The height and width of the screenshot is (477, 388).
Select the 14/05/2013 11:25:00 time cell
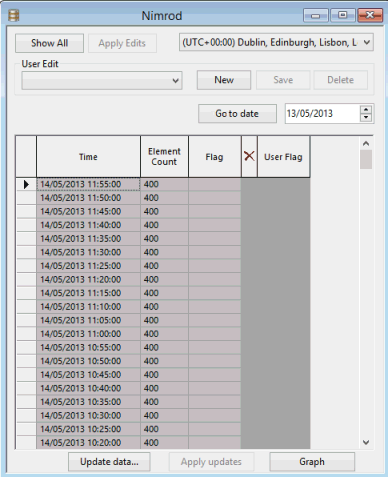coord(88,266)
